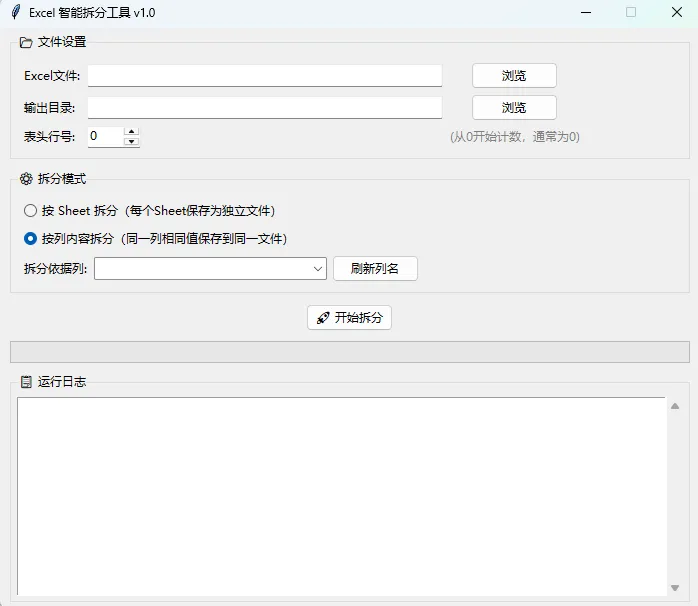Click the feather app icon in title bar
Viewport: 698px width, 606px height.
(16, 12)
